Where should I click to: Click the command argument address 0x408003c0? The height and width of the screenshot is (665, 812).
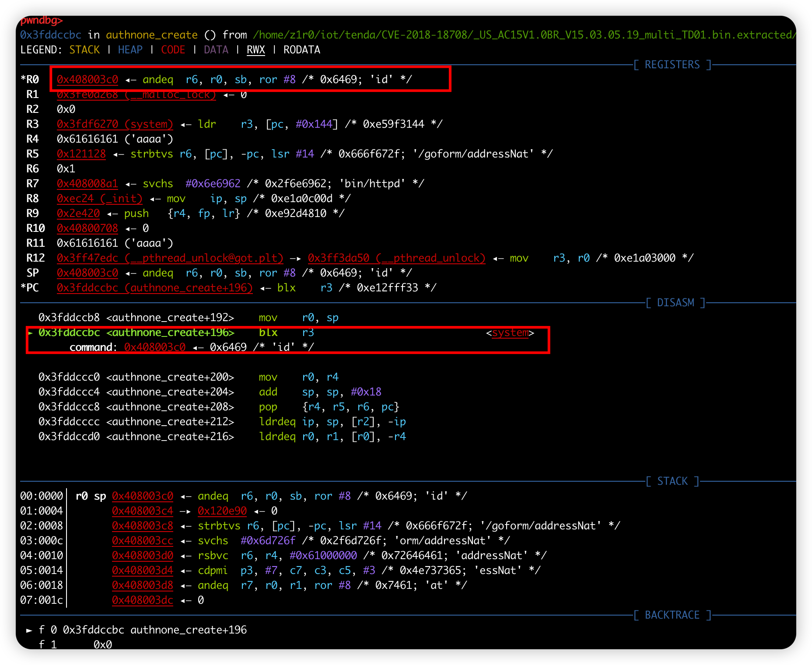coord(154,347)
